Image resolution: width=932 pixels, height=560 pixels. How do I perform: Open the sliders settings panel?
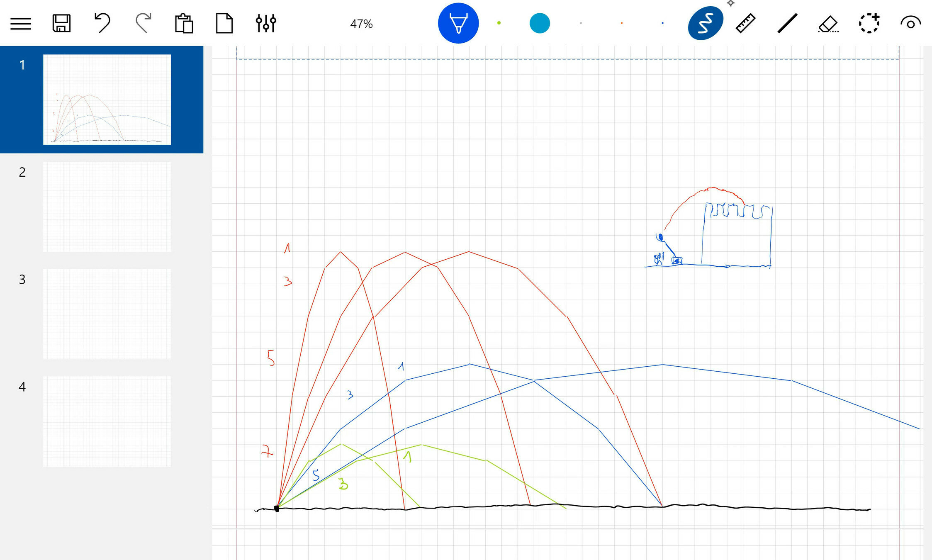click(x=265, y=23)
